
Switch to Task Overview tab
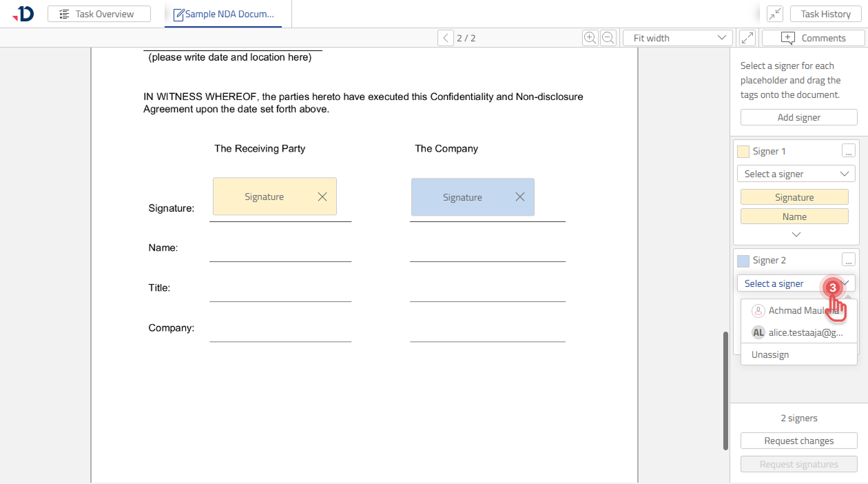coord(100,14)
